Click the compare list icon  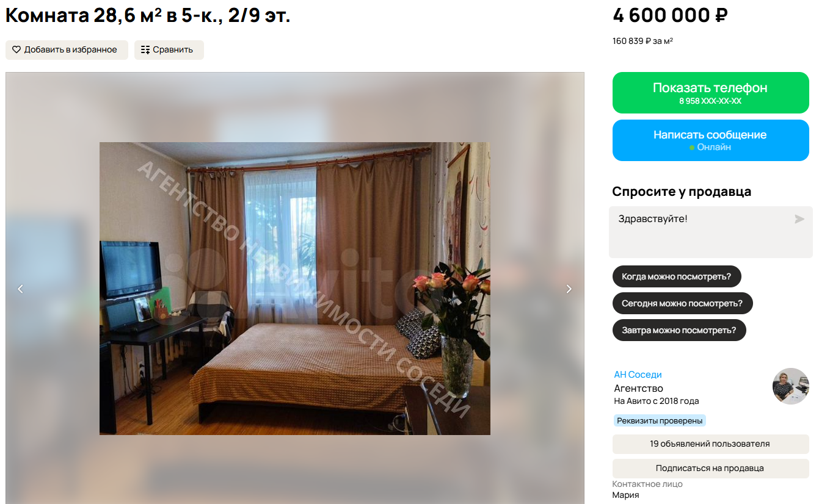(x=145, y=50)
